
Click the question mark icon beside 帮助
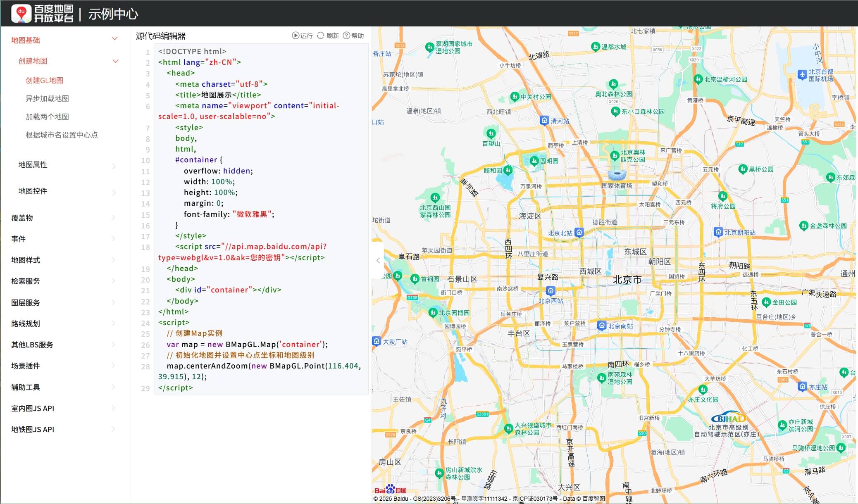tap(346, 36)
